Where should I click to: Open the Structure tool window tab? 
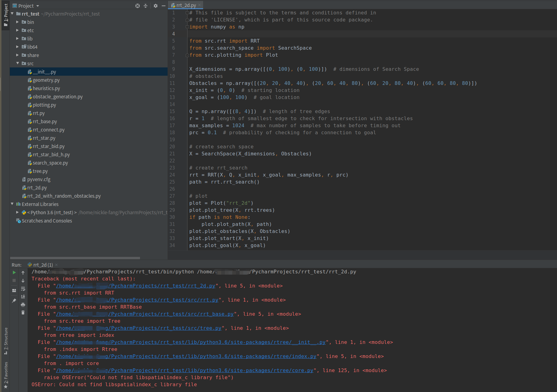(6, 341)
